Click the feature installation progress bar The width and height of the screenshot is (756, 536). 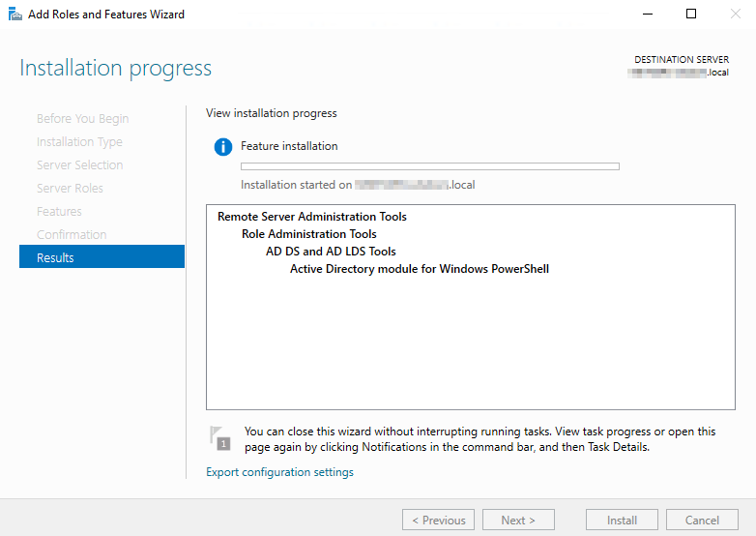(430, 166)
